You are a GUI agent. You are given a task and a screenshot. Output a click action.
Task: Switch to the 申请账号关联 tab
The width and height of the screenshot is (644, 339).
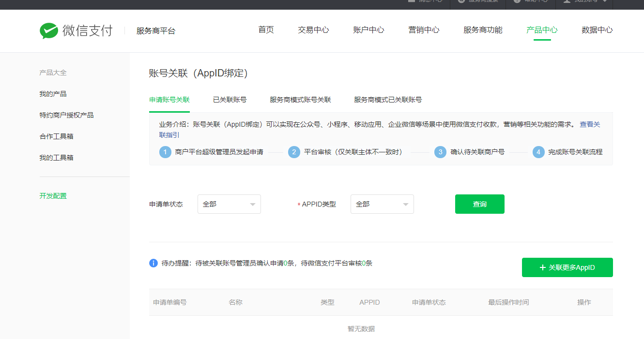tap(169, 100)
